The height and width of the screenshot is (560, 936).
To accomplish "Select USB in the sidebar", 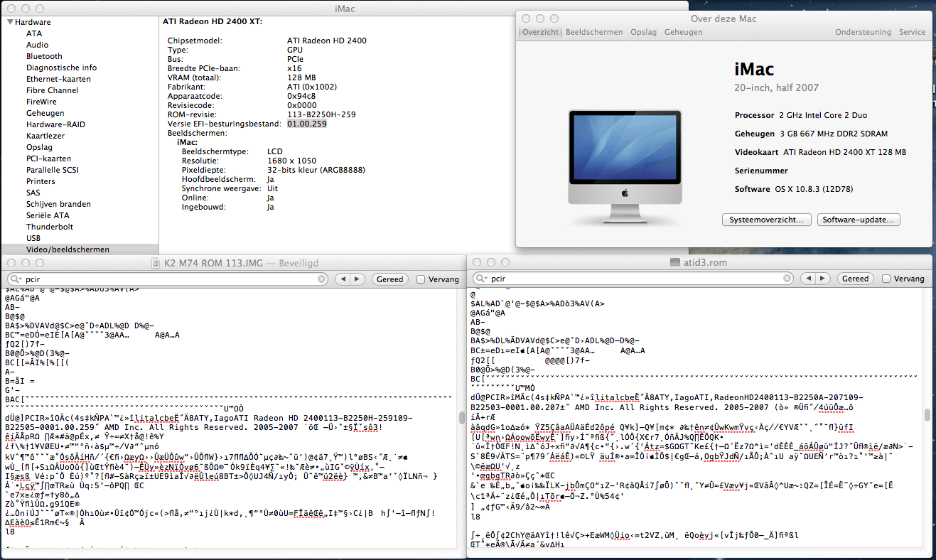I will [33, 238].
